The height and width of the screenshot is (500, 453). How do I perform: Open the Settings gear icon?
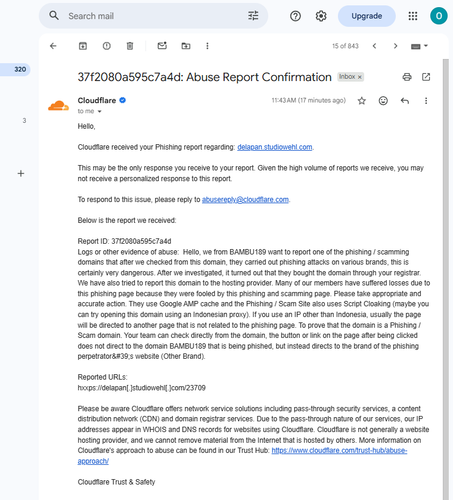(321, 16)
